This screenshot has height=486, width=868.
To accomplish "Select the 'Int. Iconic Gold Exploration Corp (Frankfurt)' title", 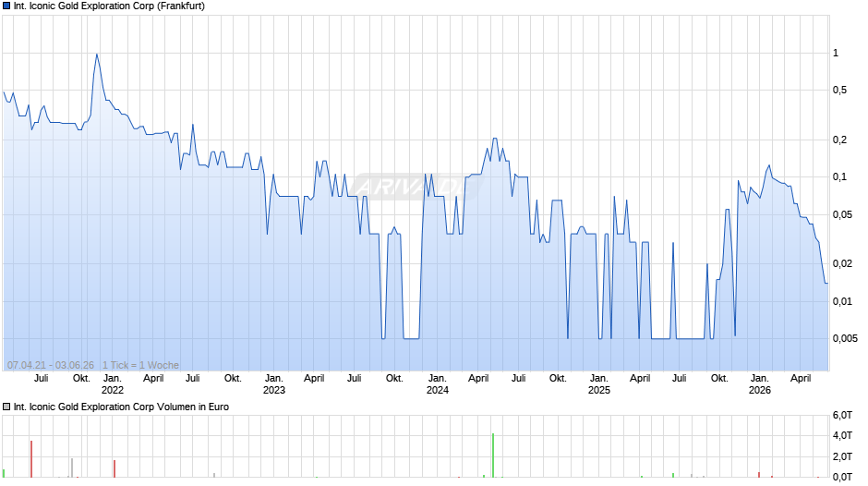I will click(x=109, y=6).
